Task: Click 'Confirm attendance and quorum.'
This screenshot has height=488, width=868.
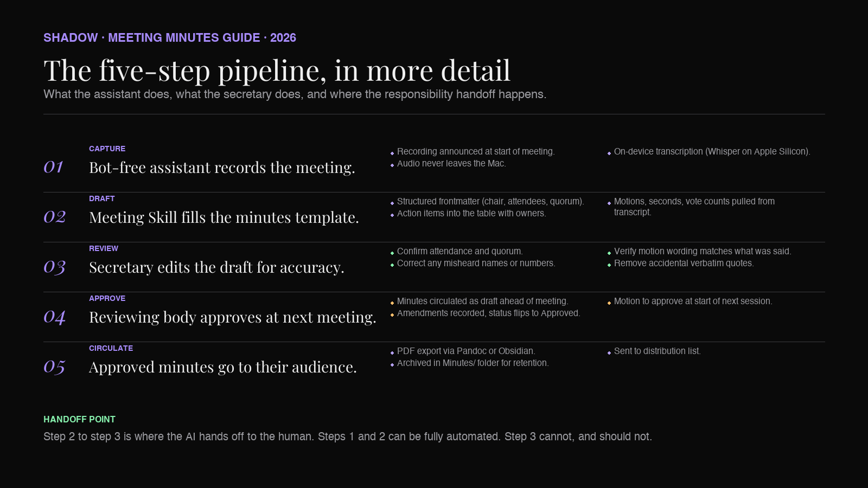Action: (459, 252)
